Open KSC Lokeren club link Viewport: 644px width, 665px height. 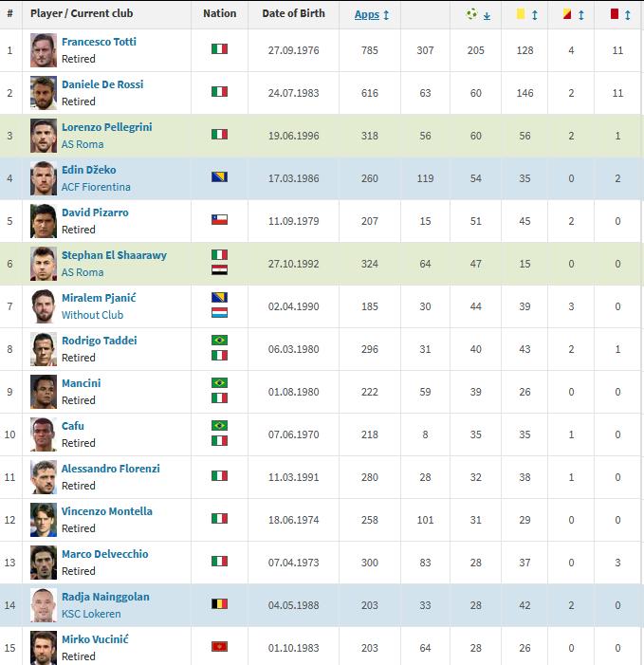coord(91,614)
